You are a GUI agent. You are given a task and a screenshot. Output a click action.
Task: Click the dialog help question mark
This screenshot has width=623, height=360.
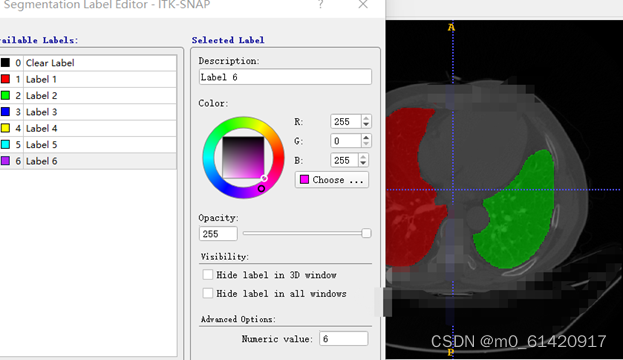(321, 5)
